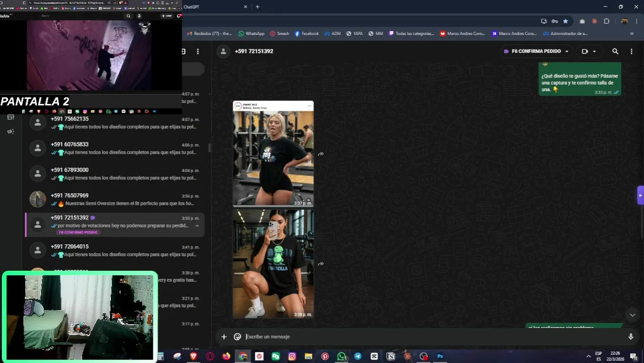644x363 pixels.
Task: Show more bookmarks with the double chevron
Action: (631, 34)
